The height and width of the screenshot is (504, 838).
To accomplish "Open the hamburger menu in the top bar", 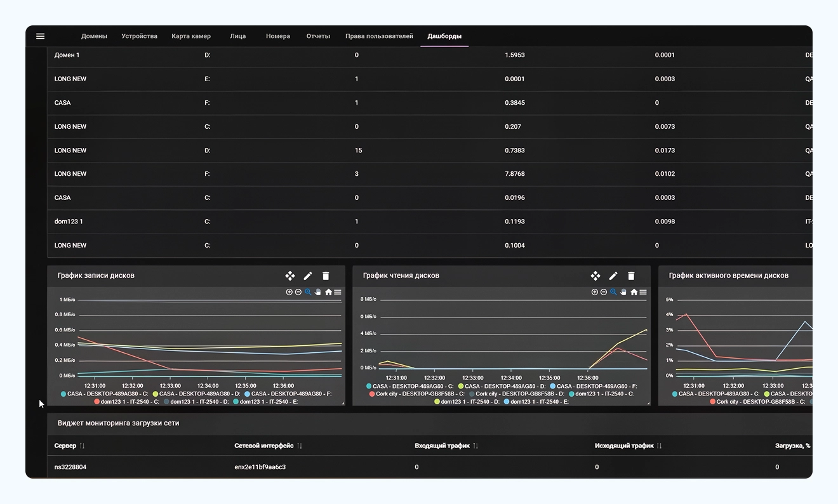I will (41, 36).
